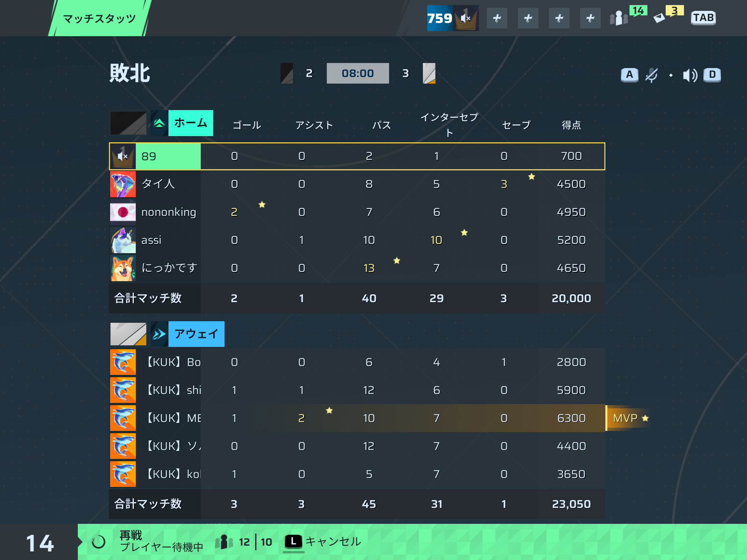Screen dimensions: 747x560
Task: Click the A key voice chat button
Action: click(630, 75)
